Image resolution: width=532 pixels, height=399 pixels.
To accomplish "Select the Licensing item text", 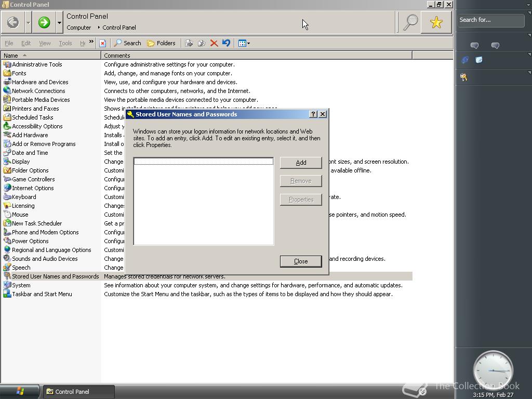I will pyautogui.click(x=23, y=206).
